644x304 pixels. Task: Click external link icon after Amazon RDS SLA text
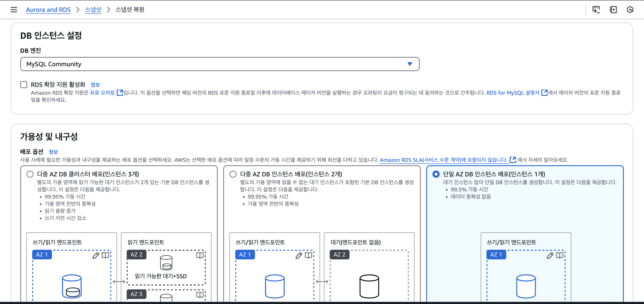512,160
